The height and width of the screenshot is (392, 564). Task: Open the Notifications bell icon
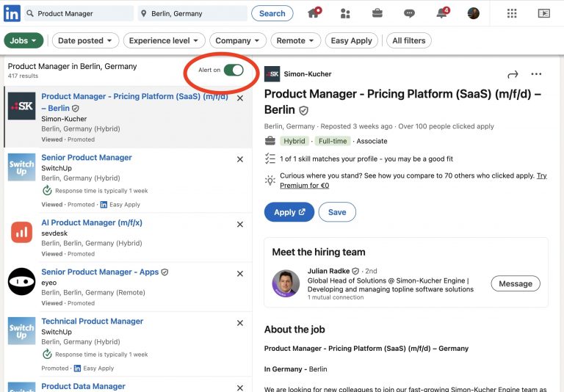442,13
